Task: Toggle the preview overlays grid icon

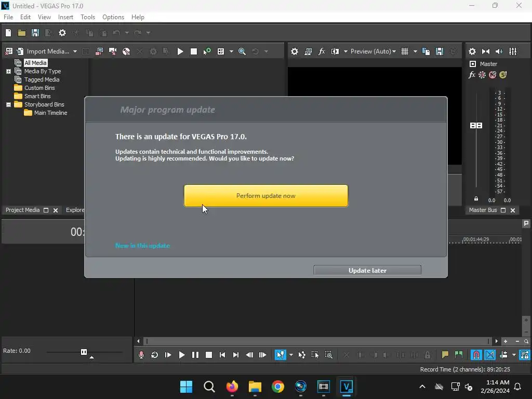Action: pyautogui.click(x=404, y=51)
